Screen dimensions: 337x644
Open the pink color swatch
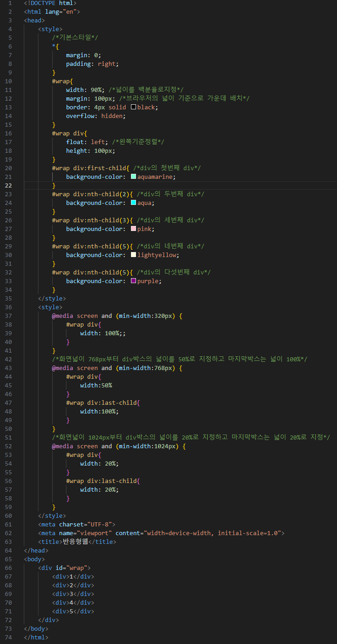133,229
